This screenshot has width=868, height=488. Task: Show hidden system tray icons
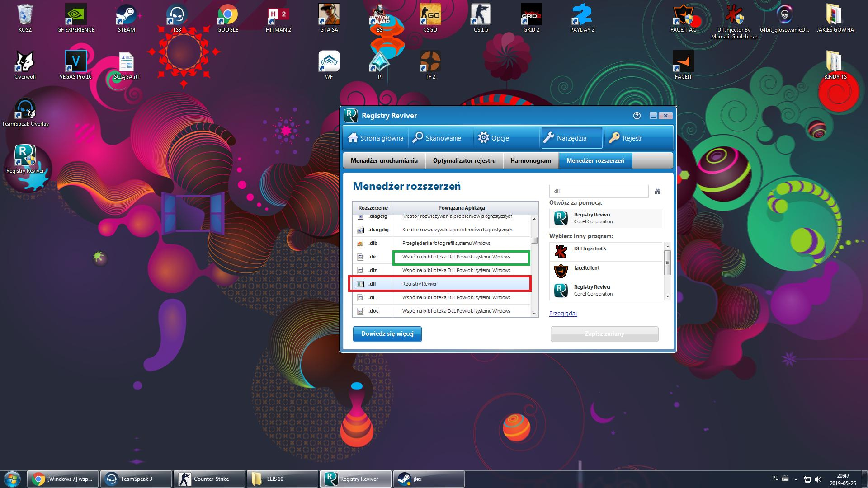[x=796, y=479]
